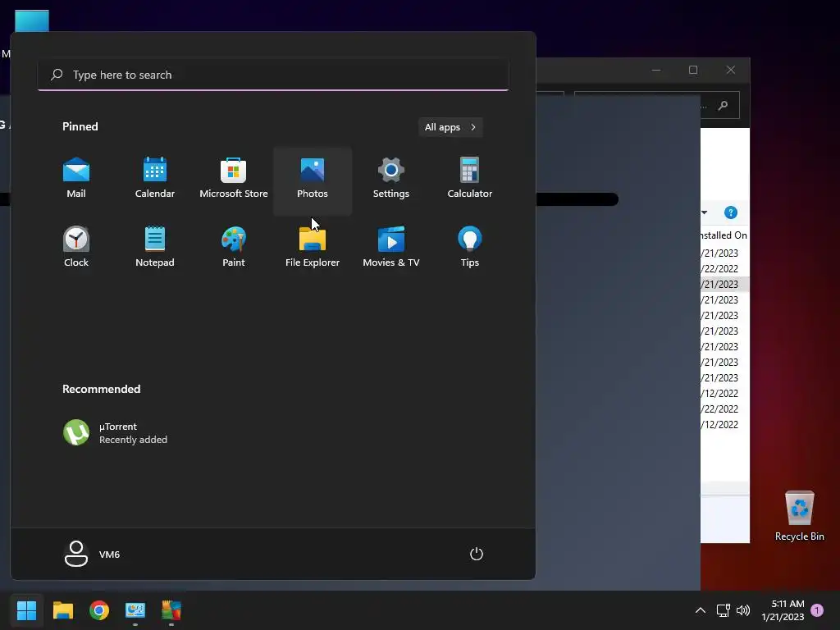Open the VM6 user account menu
This screenshot has height=630, width=840.
(x=92, y=554)
